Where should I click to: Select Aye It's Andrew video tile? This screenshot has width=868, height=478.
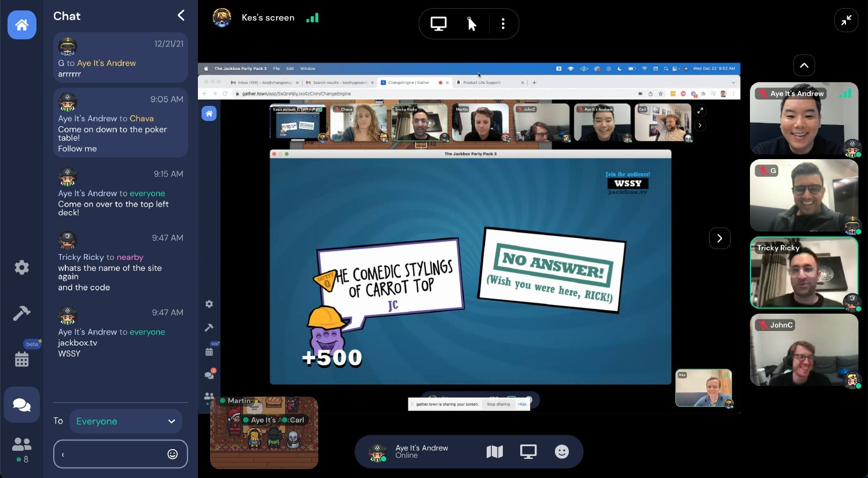(x=804, y=119)
